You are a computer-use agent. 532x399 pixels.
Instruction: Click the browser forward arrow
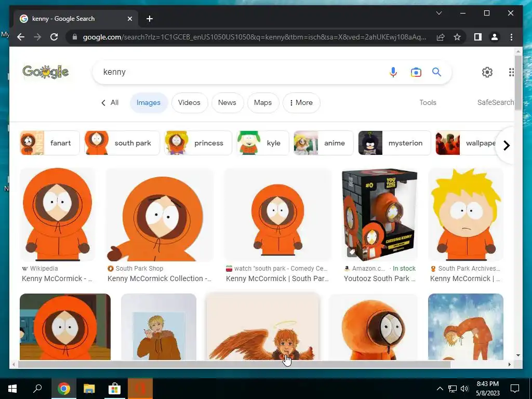click(37, 37)
